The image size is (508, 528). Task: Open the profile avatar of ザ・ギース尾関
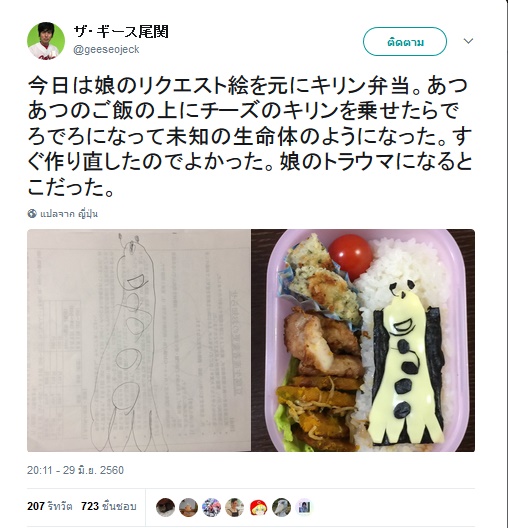click(46, 41)
